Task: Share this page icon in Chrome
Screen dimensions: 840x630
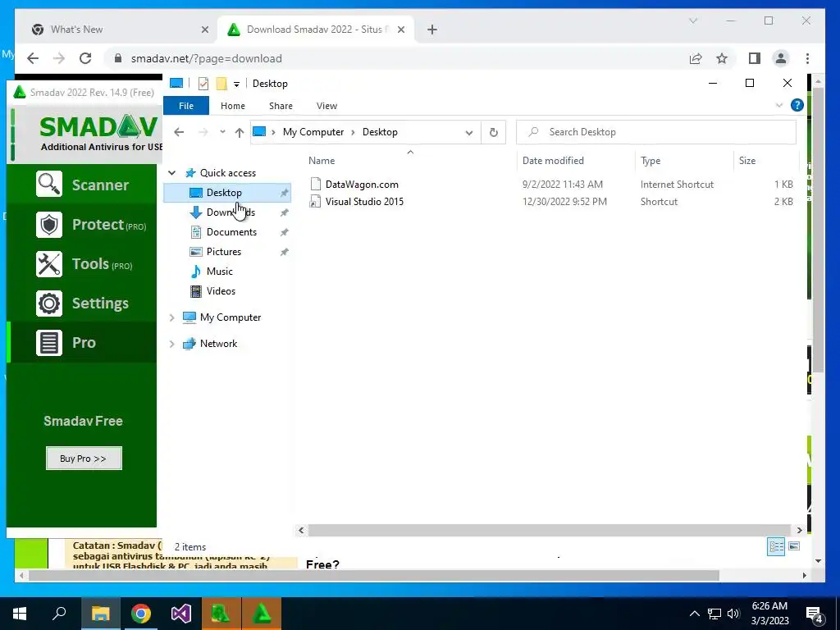Action: pos(696,58)
